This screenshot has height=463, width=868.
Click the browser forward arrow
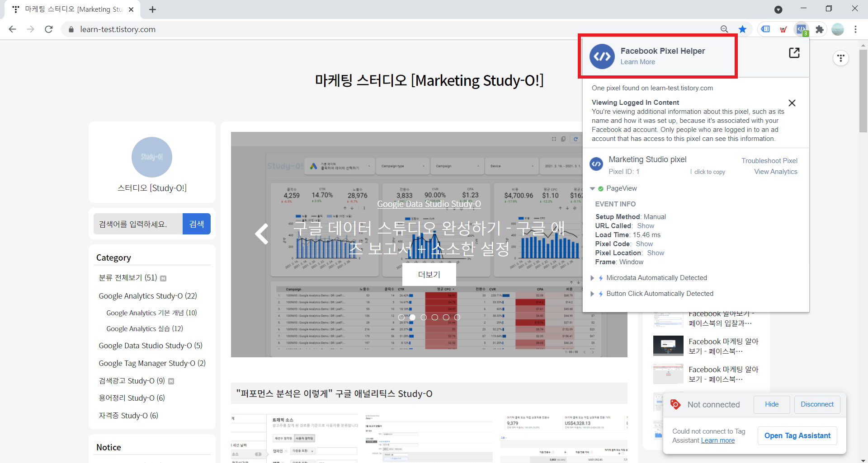pyautogui.click(x=31, y=29)
